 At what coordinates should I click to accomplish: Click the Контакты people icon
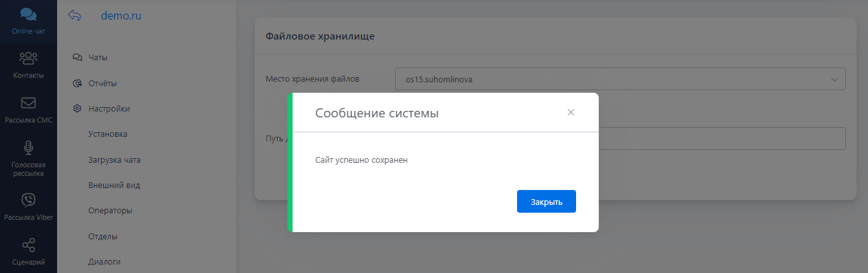(28, 58)
